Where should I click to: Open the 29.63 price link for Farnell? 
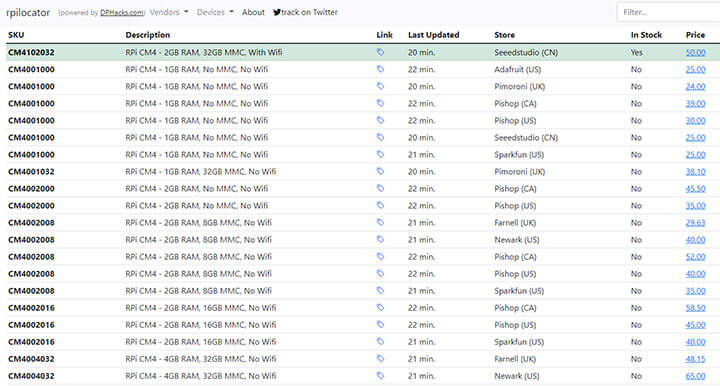[695, 223]
